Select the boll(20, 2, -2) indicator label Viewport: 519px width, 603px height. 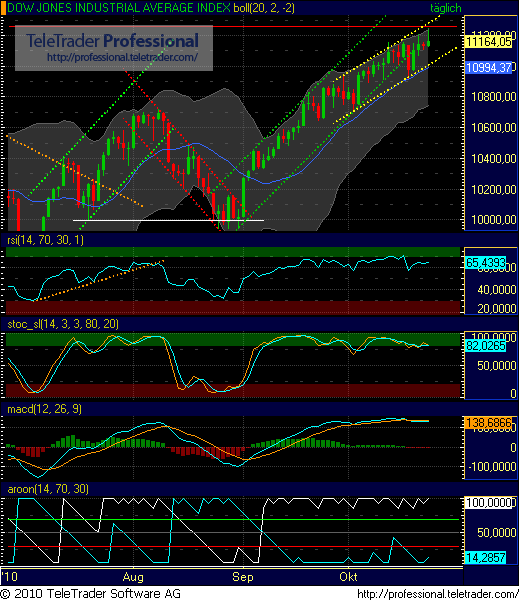click(x=264, y=8)
